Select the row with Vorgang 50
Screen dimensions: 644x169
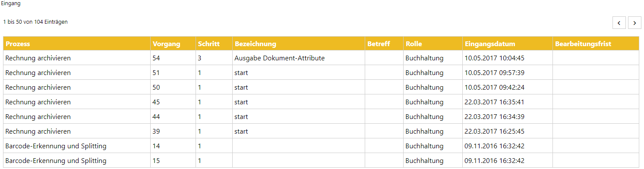[x=321, y=88]
